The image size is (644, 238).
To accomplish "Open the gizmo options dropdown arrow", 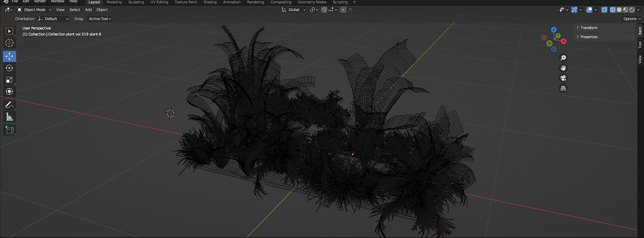I will [580, 10].
